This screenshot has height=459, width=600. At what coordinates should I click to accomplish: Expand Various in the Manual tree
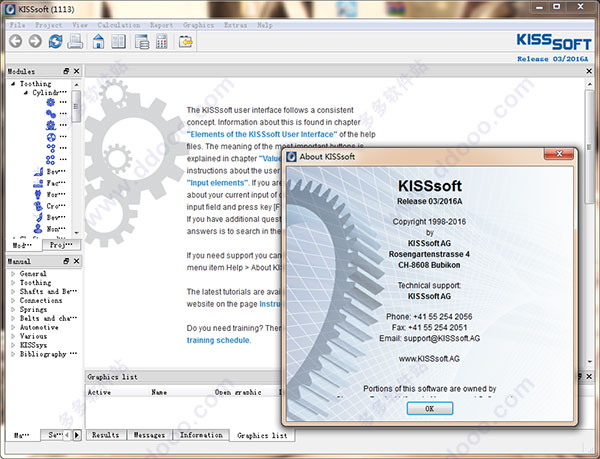(13, 336)
